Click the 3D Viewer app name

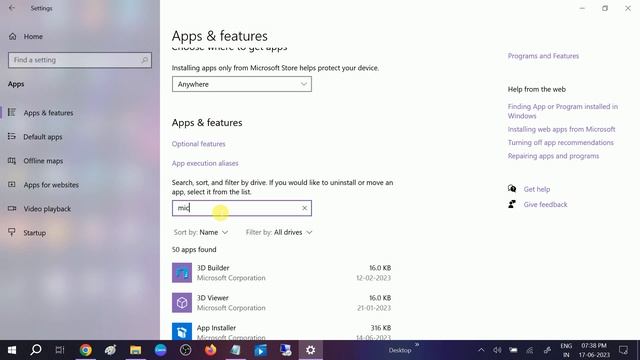(x=213, y=298)
